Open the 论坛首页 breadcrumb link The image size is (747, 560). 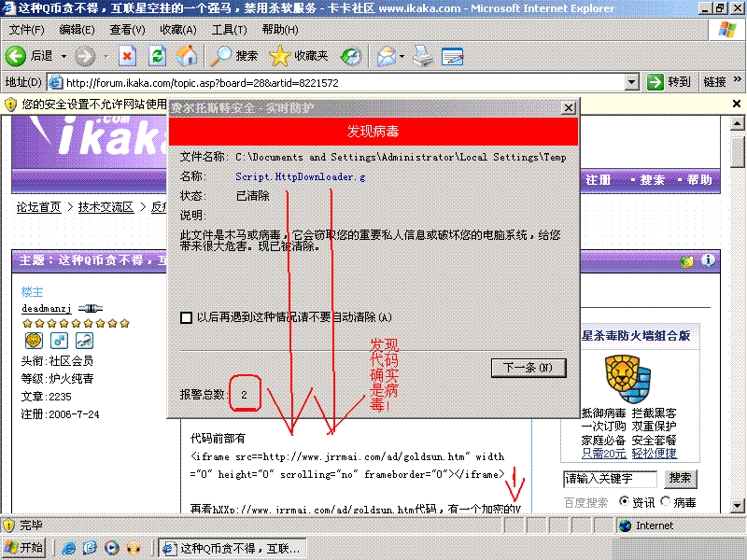[38, 207]
